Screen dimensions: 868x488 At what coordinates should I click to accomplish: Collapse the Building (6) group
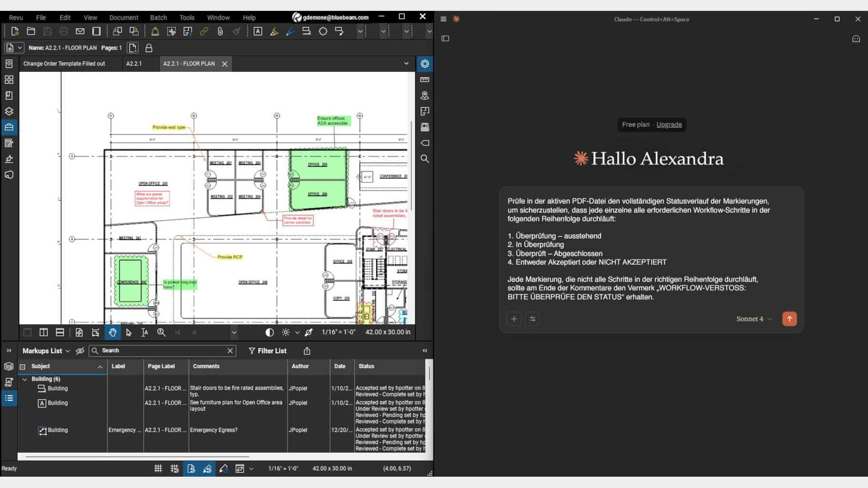coord(25,379)
